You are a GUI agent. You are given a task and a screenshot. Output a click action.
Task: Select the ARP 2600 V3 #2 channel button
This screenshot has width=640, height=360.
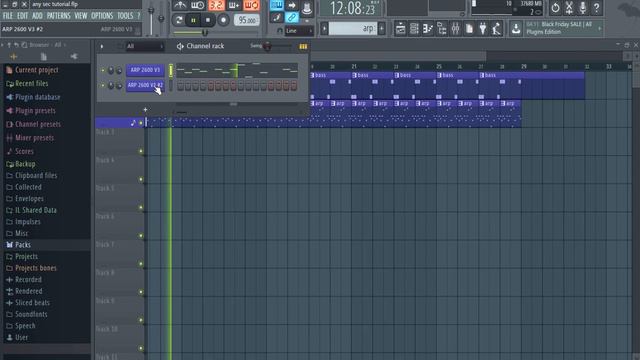point(145,85)
